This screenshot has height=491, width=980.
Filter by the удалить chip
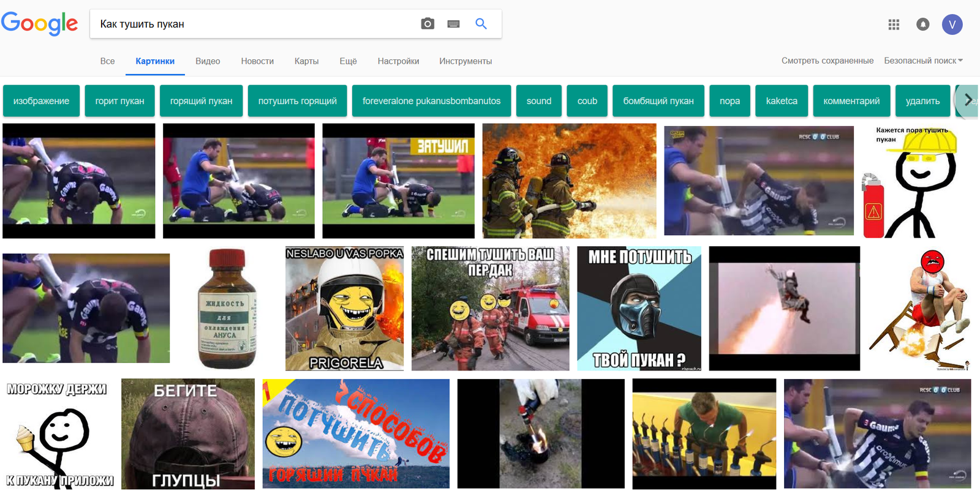[x=922, y=100]
